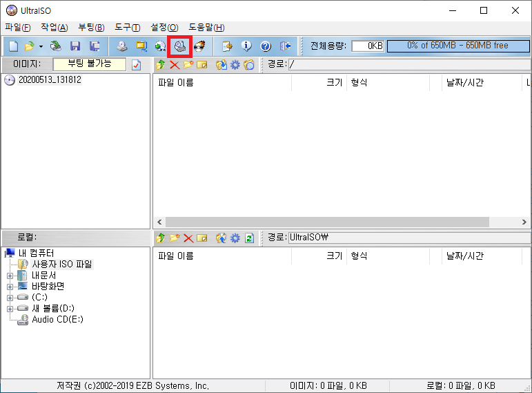Image resolution: width=532 pixels, height=393 pixels.
Task: Refresh local file list with green arrows icon
Action: (x=249, y=238)
